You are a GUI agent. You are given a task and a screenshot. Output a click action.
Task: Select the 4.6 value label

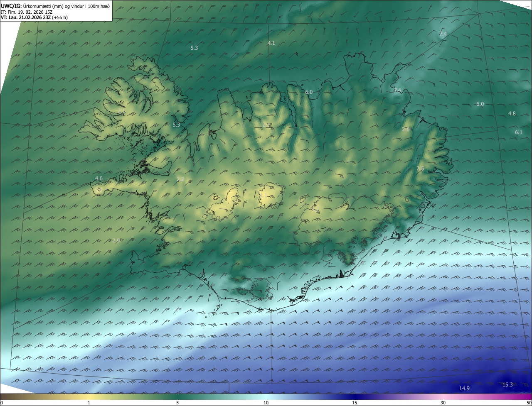click(x=99, y=178)
